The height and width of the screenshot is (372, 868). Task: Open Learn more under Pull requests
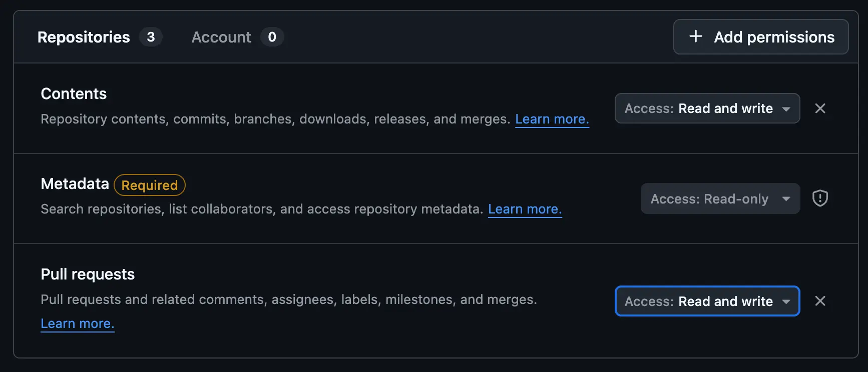coord(78,323)
